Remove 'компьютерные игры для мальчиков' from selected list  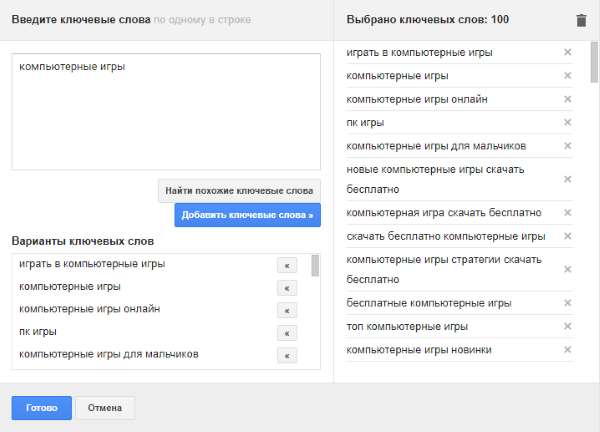pyautogui.click(x=567, y=147)
